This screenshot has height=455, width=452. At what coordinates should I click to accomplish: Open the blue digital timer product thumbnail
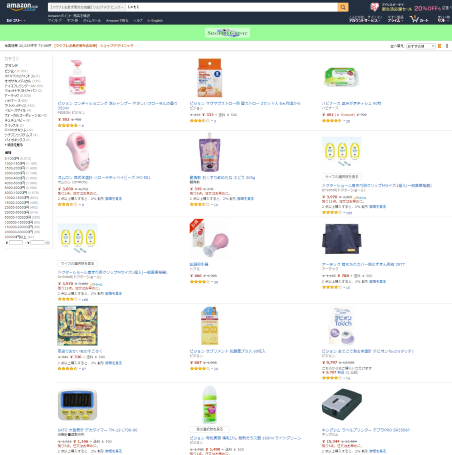[77, 405]
